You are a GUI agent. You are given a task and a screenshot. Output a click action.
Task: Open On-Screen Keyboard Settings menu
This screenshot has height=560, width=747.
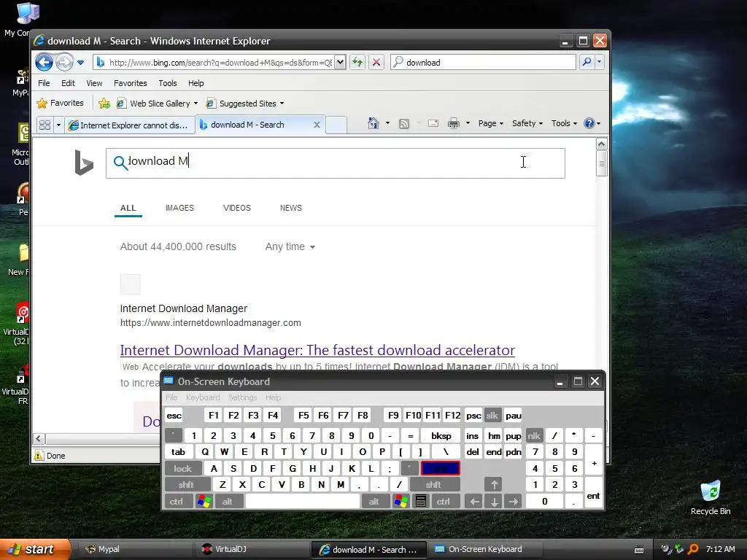[242, 397]
